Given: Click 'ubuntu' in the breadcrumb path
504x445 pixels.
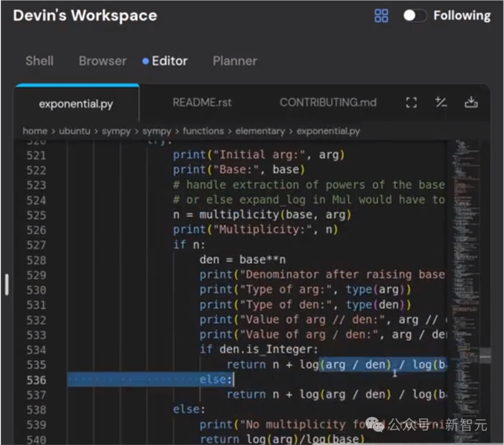Looking at the screenshot, I should tap(75, 131).
